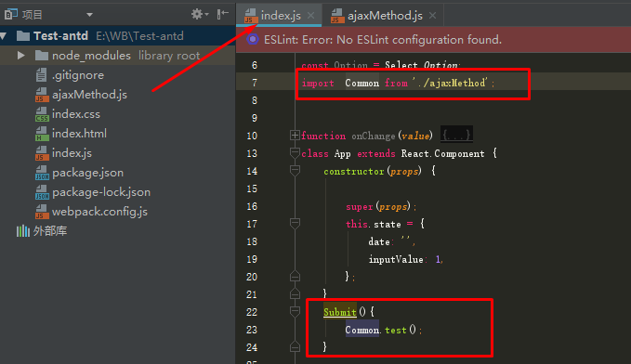Click 'Common' in line 23
This screenshot has height=364, width=631.
pyautogui.click(x=362, y=330)
